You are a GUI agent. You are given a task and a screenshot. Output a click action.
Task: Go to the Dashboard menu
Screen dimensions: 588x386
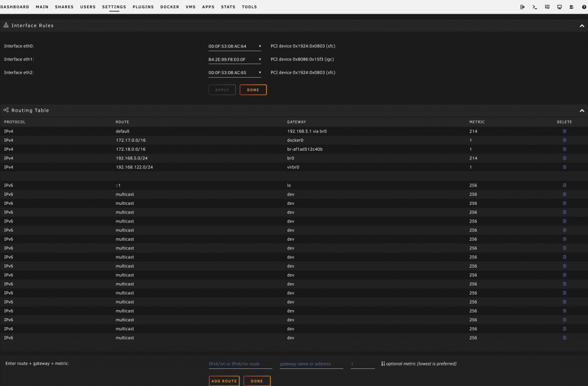click(x=15, y=6)
